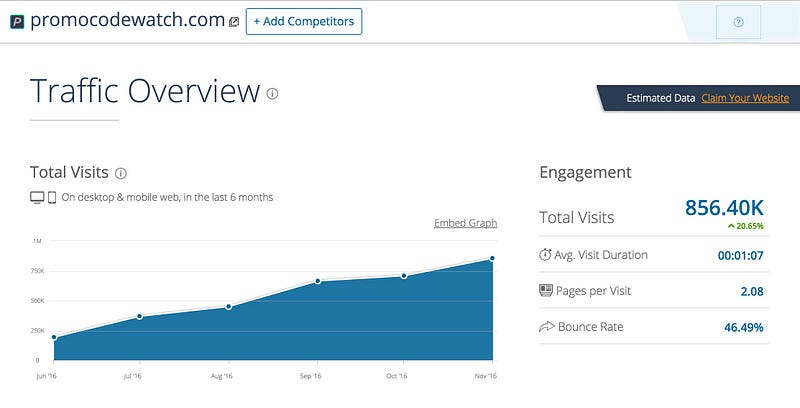Select the Oct '16 data point on graph
This screenshot has height=408, width=800.
[404, 275]
